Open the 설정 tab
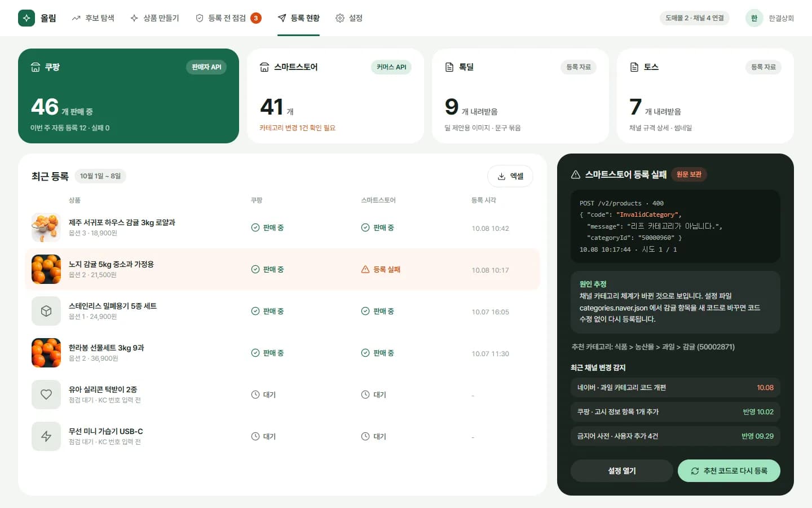 pyautogui.click(x=349, y=18)
